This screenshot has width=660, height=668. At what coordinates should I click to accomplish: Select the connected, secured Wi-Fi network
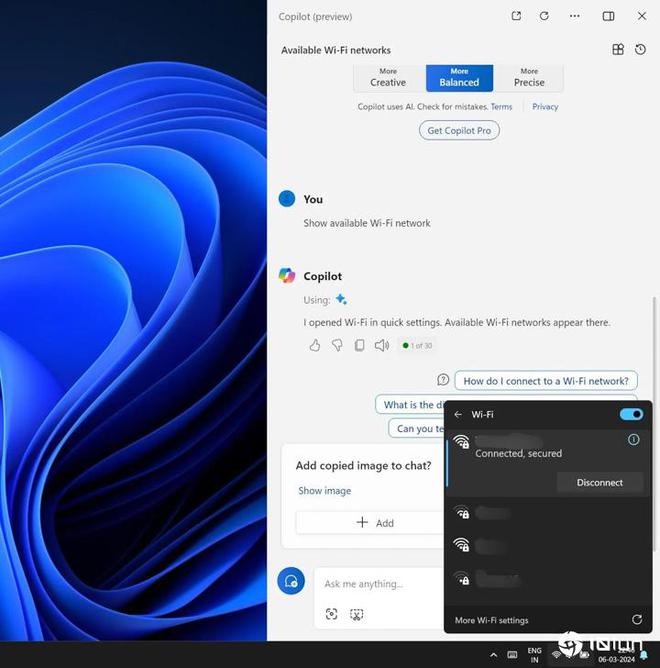click(548, 463)
